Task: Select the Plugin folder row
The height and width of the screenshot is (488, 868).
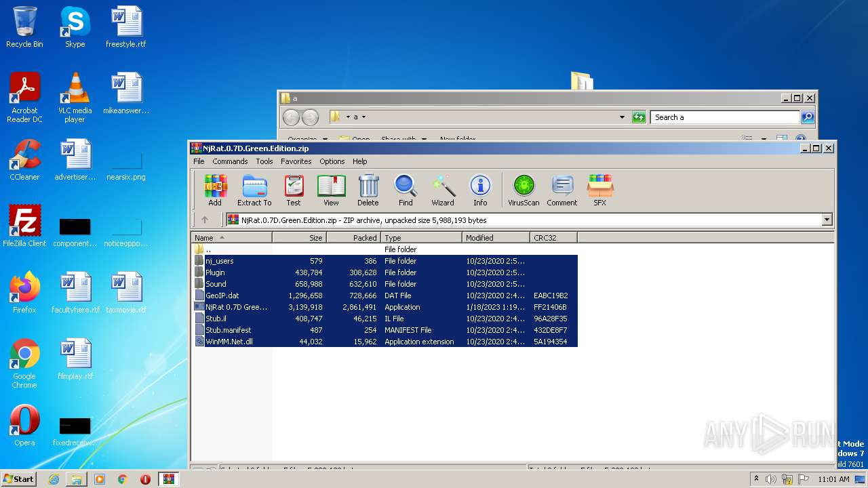Action: click(x=384, y=272)
